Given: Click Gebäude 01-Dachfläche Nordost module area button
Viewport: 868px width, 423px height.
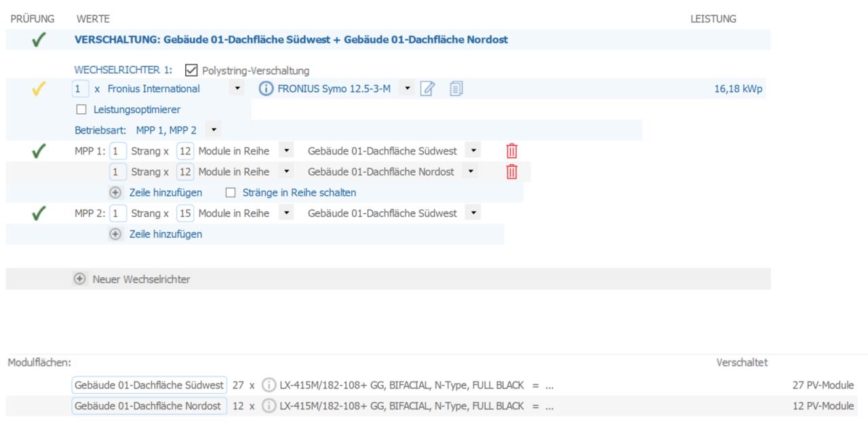Looking at the screenshot, I should [149, 406].
